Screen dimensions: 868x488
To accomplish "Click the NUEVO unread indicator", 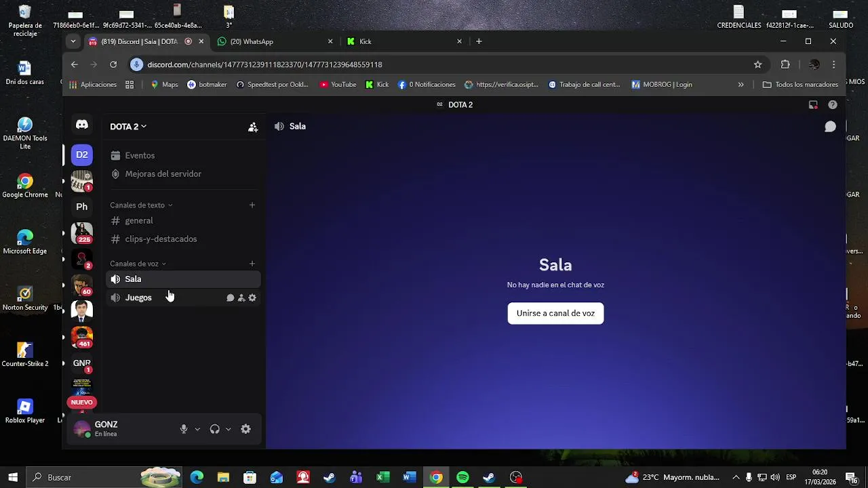I will (x=81, y=403).
